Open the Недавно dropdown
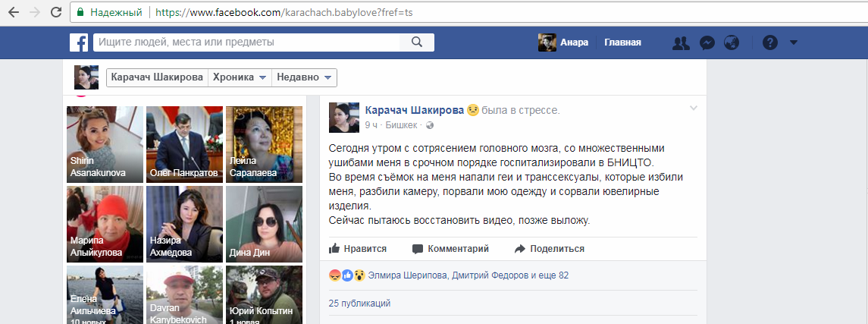The height and width of the screenshot is (324, 868). (304, 77)
